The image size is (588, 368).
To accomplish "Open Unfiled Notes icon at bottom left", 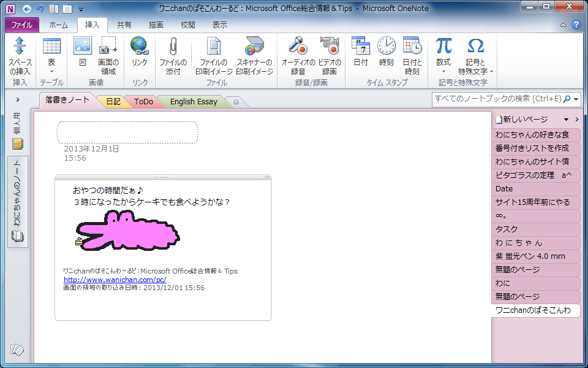I will [17, 350].
